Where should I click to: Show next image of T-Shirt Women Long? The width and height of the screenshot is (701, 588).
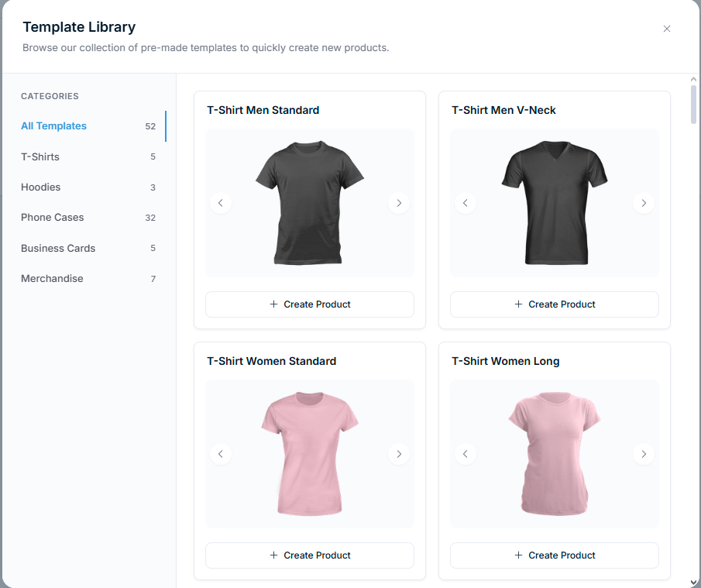(x=644, y=454)
